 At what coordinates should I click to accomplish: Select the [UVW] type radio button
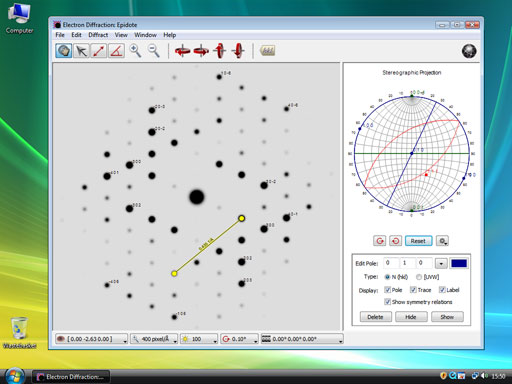[x=419, y=277]
